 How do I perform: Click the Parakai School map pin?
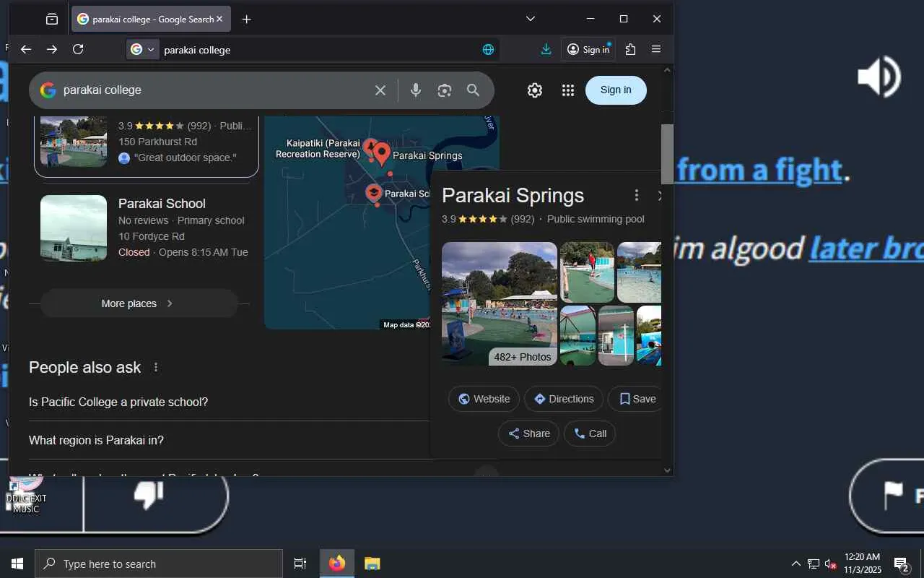[373, 193]
